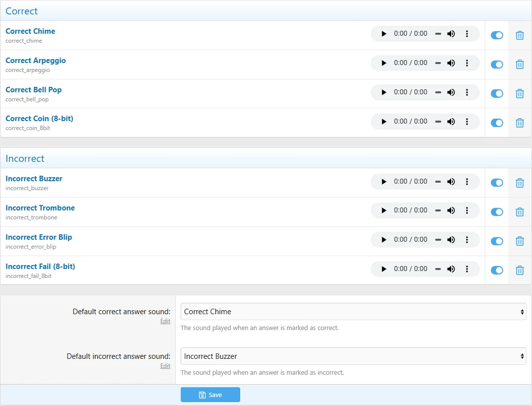This screenshot has height=406, width=532.
Task: Delete the Incorrect Buzzer sound
Action: (x=520, y=183)
